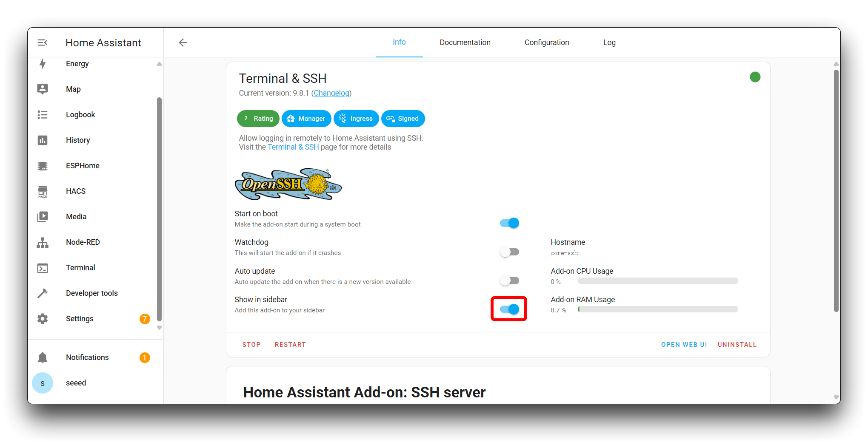Screen dimensions: 868x445
Task: Click the Settings gear icon
Action: point(43,319)
